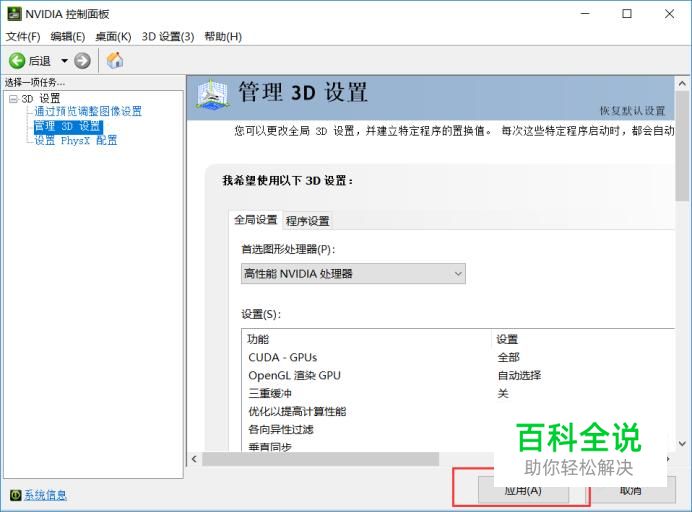This screenshot has width=692, height=512.
Task: Click the gray Forward arrow icon
Action: pyautogui.click(x=82, y=60)
